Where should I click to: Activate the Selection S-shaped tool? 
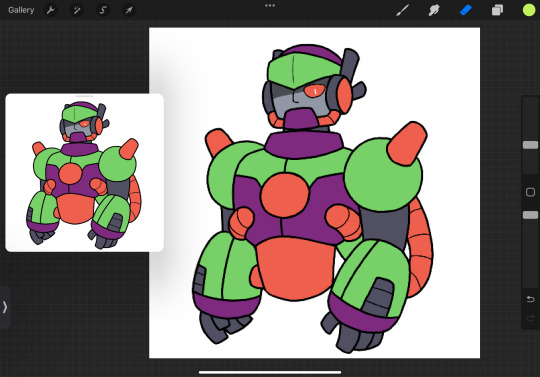pyautogui.click(x=103, y=10)
